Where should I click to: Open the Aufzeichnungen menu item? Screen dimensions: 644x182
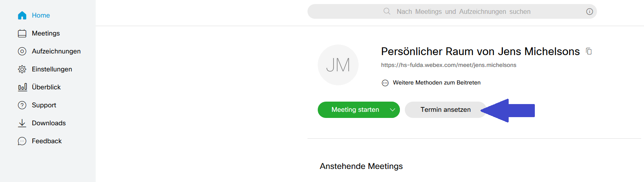56,51
